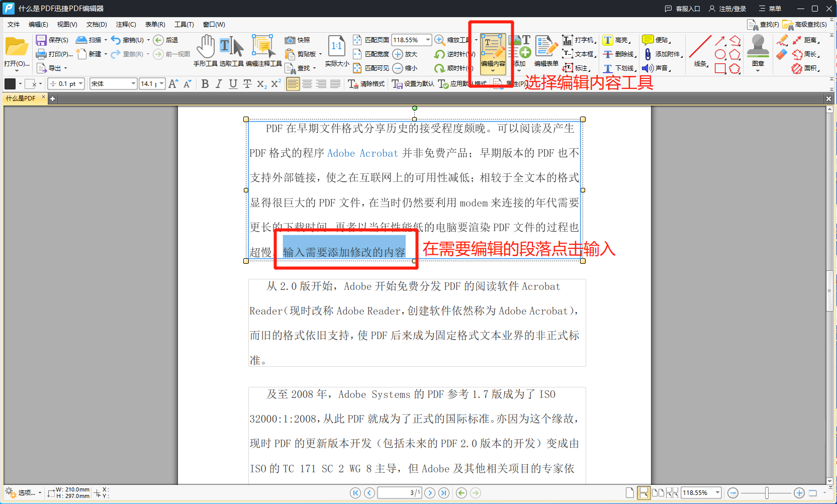This screenshot has width=837, height=504.
Task: Enable underline formatting
Action: coord(233,84)
